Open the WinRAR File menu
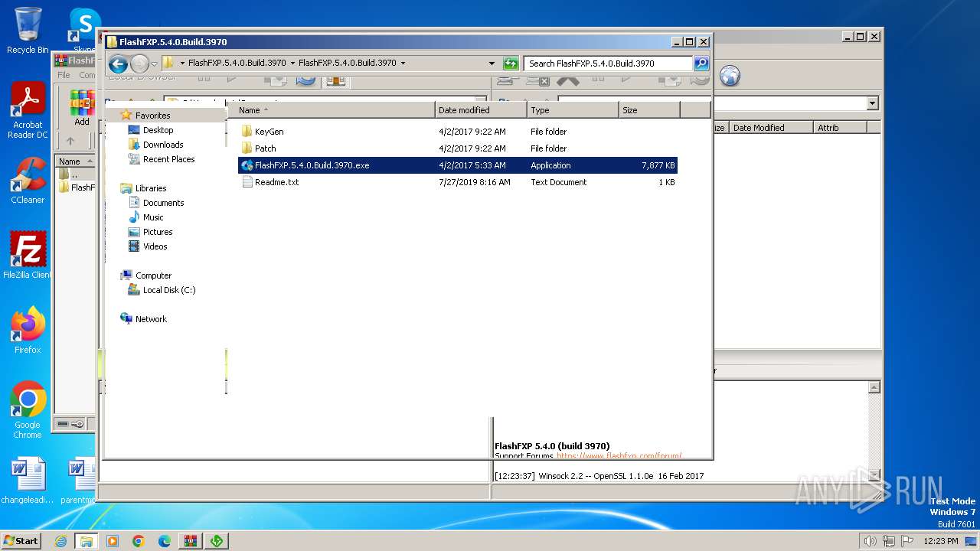This screenshot has width=980, height=551. click(x=64, y=75)
